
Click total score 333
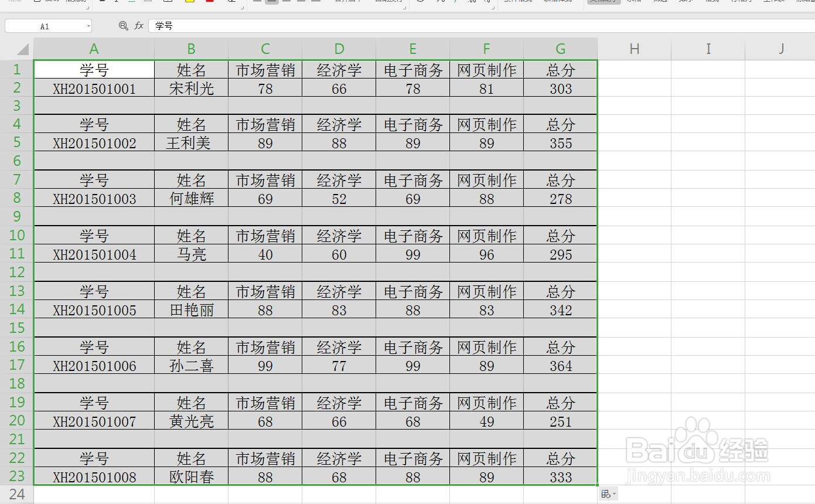(x=561, y=476)
